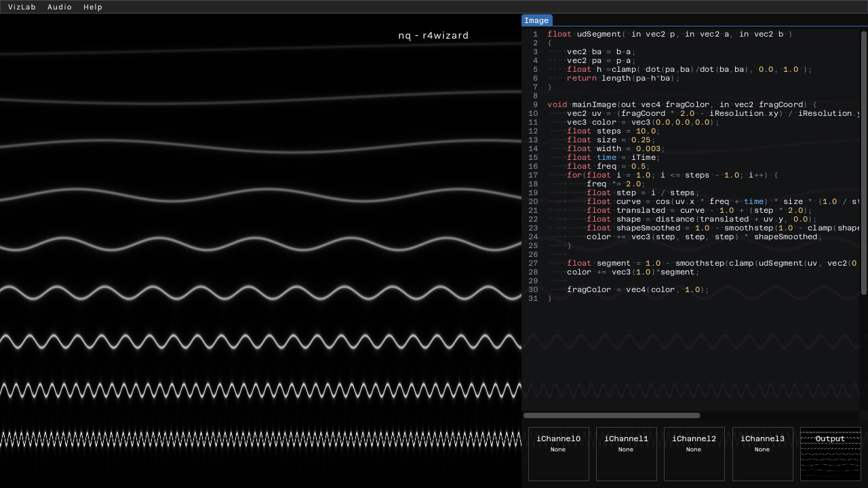Click the nq - r4wizard title text

point(433,35)
